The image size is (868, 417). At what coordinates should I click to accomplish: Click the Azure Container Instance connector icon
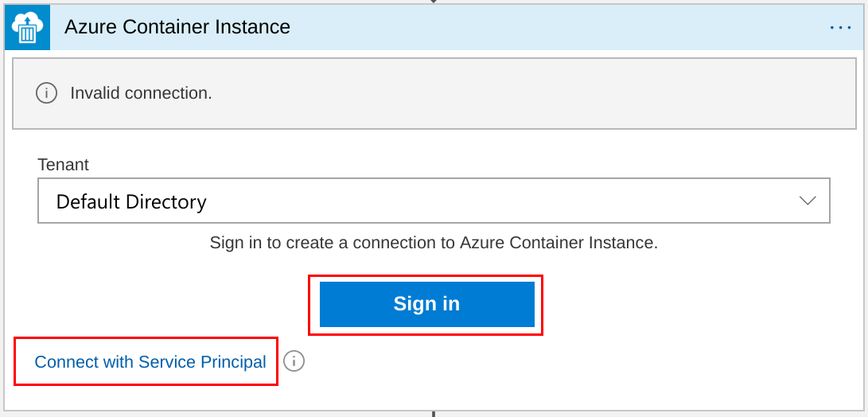click(27, 27)
